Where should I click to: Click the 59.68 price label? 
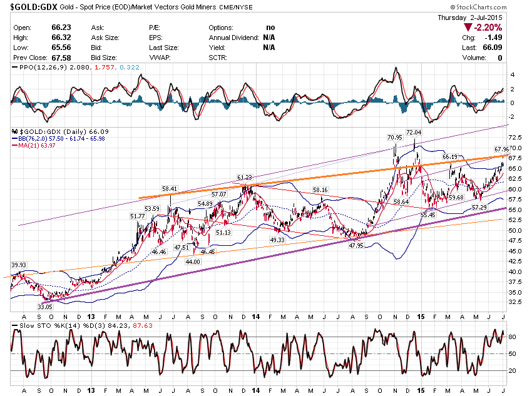point(456,197)
